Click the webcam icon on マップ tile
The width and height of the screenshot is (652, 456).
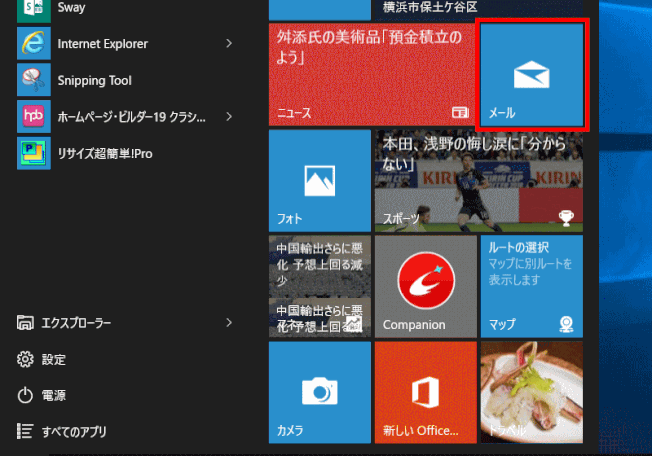pos(566,324)
